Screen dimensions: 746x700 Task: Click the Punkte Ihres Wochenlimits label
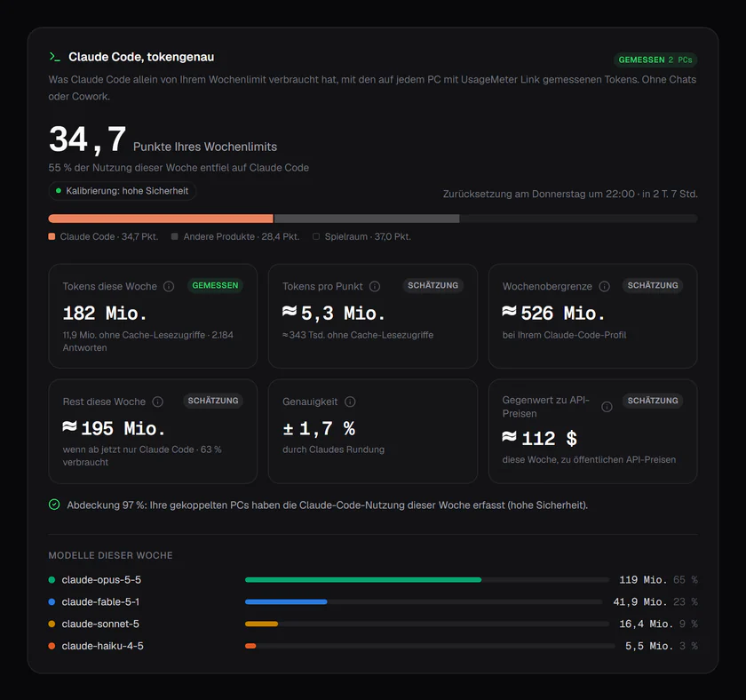click(205, 147)
